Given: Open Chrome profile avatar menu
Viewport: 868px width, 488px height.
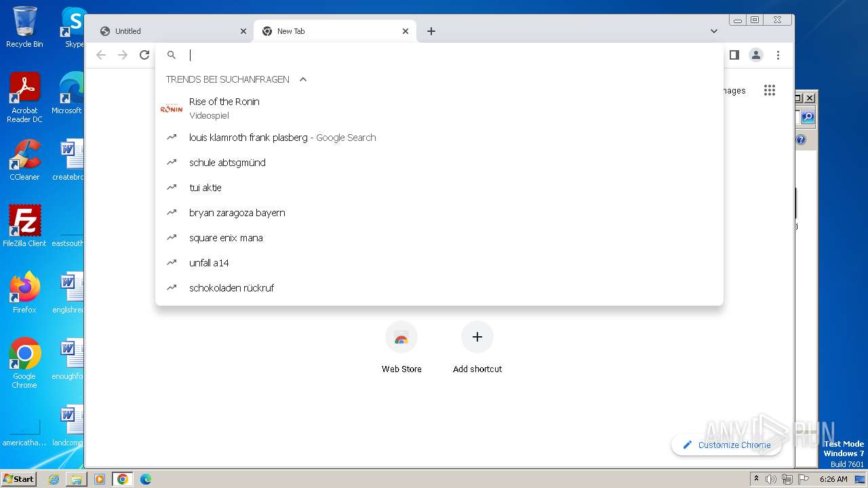Looking at the screenshot, I should tap(756, 55).
